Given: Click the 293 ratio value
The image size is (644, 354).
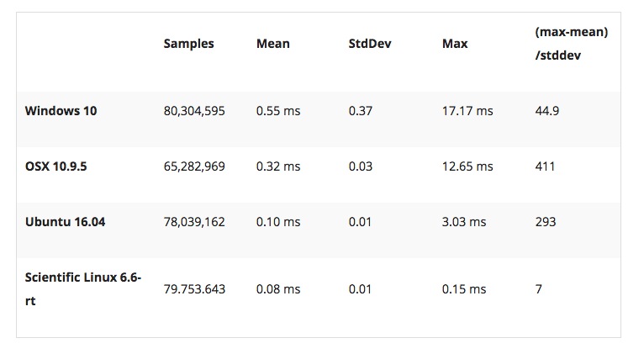Looking at the screenshot, I should [545, 222].
